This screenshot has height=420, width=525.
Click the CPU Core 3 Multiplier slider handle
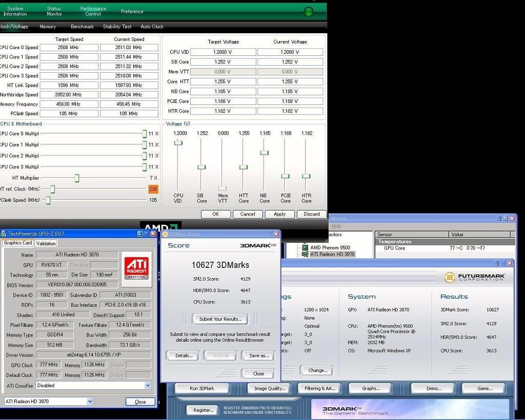point(144,167)
